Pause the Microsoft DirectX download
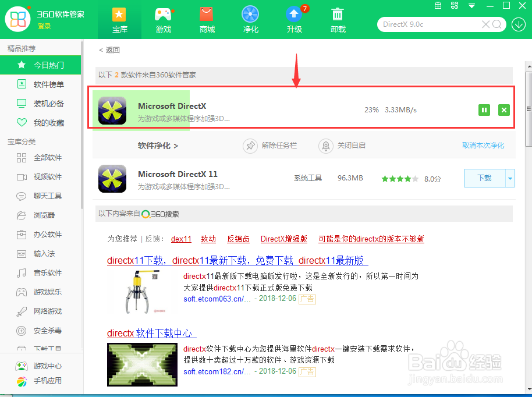The width and height of the screenshot is (532, 397). coord(484,110)
